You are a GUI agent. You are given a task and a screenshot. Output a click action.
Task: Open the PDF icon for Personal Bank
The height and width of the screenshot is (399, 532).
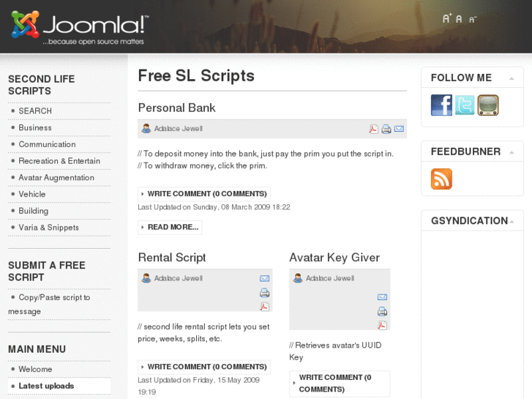(x=373, y=129)
